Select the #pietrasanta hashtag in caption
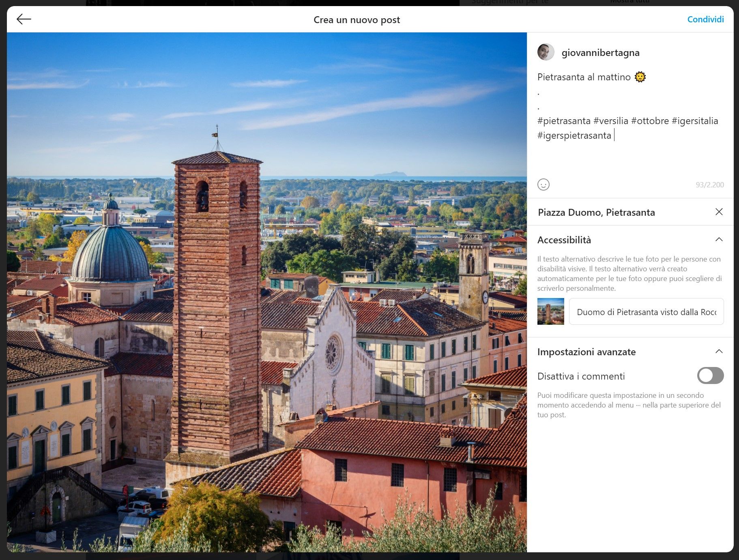Screen dimensions: 739x560 pos(564,121)
